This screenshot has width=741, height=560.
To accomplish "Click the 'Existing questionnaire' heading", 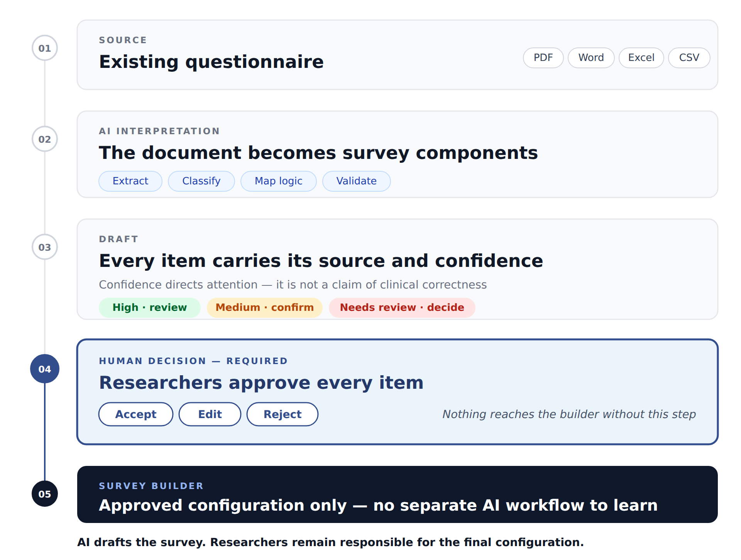I will click(211, 62).
